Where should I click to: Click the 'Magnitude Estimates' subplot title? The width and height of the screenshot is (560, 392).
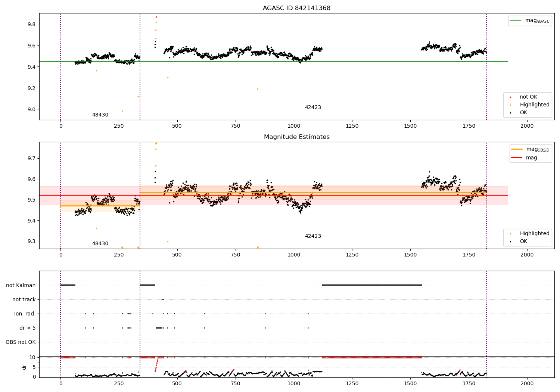(x=296, y=137)
